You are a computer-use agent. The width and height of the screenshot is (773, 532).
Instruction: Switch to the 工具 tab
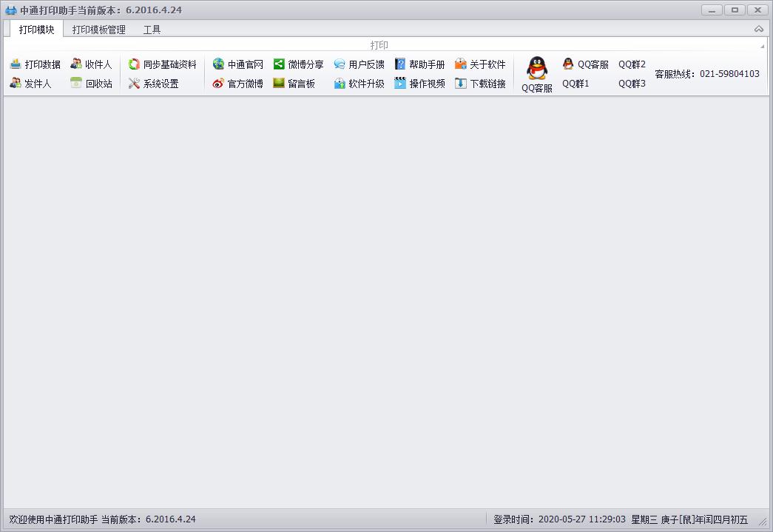pyautogui.click(x=152, y=30)
